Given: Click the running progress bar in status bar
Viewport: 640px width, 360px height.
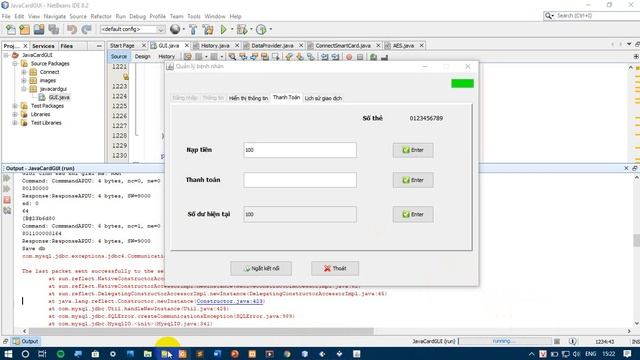Looking at the screenshot, I should click(x=505, y=341).
